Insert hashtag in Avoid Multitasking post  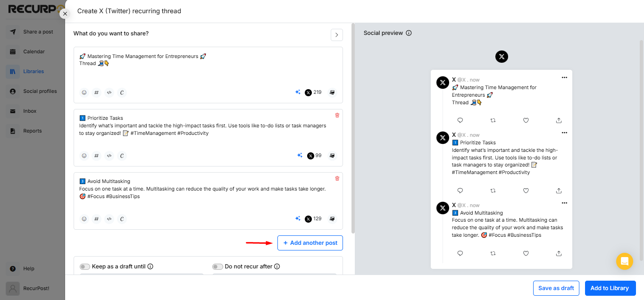[x=97, y=219]
